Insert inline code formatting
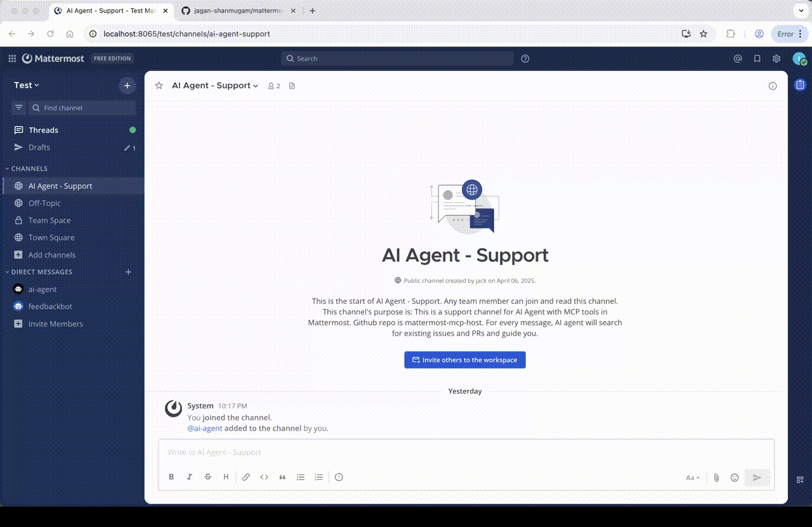This screenshot has height=527, width=812. pos(265,477)
